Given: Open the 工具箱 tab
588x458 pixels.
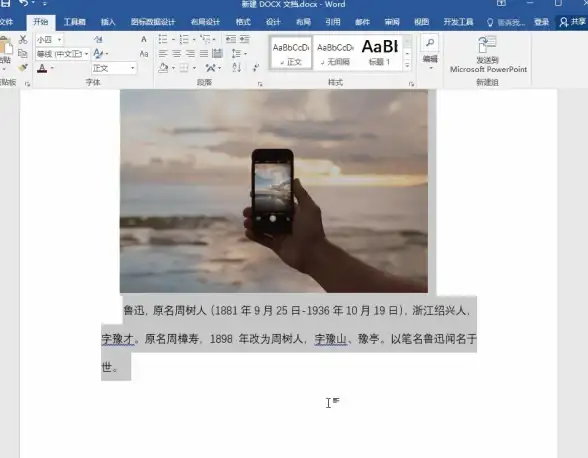Looking at the screenshot, I should (74, 22).
